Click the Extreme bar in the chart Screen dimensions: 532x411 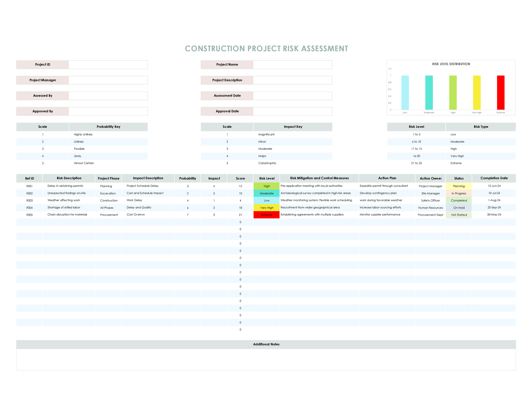(x=500, y=93)
